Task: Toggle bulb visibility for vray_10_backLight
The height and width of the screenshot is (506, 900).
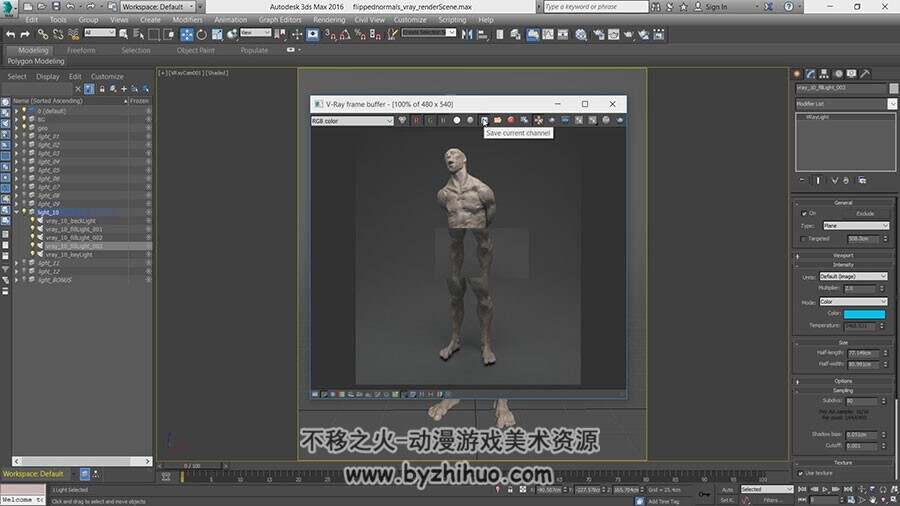Action: click(33, 221)
